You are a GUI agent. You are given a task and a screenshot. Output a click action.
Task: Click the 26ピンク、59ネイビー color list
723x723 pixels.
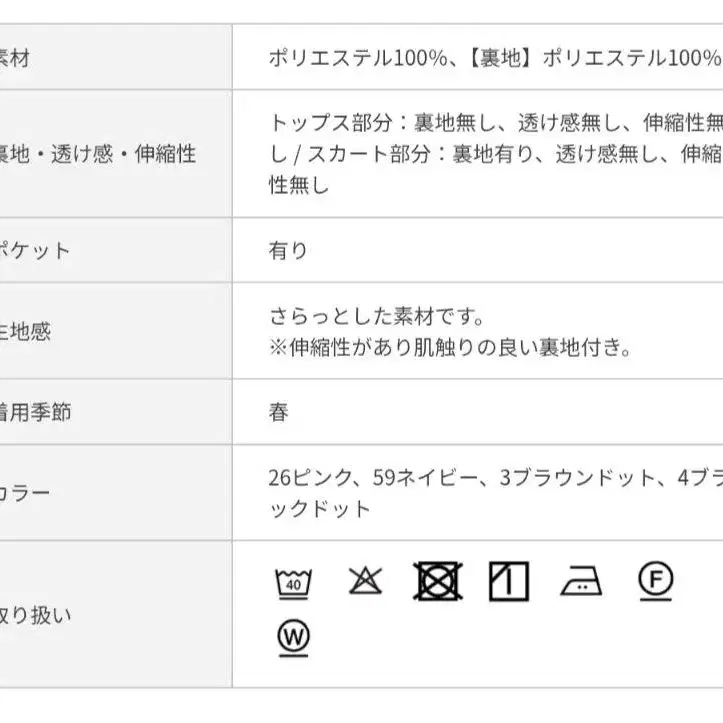[496, 493]
